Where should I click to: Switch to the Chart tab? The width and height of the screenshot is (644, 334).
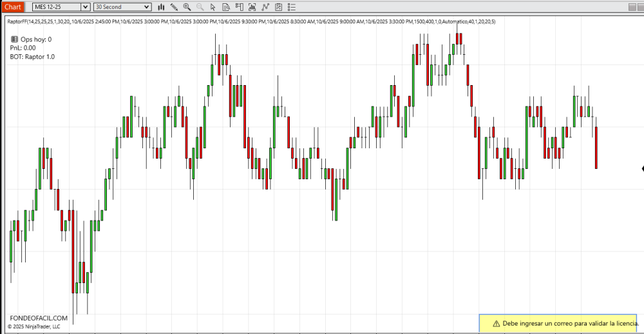coord(13,7)
